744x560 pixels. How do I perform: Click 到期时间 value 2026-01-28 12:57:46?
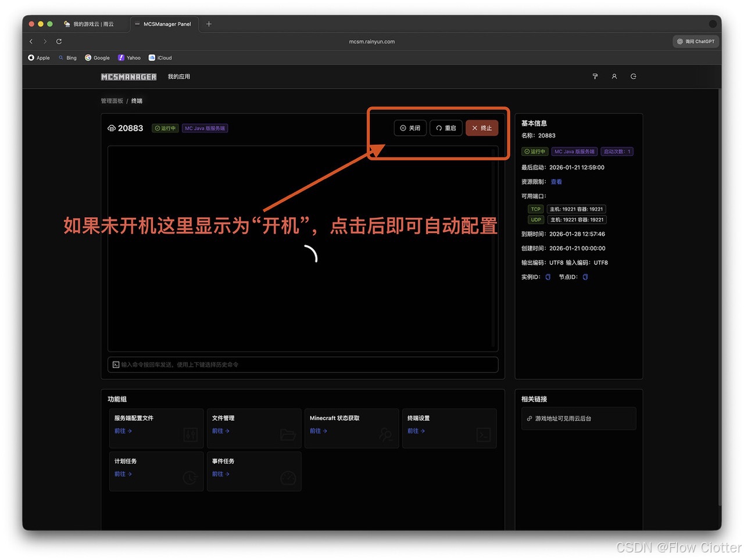[x=577, y=234]
